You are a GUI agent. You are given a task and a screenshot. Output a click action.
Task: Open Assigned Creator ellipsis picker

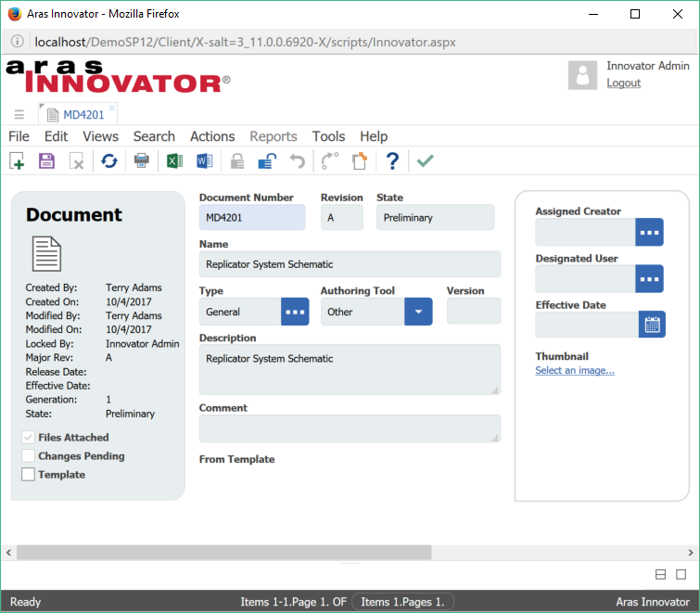[x=649, y=232]
